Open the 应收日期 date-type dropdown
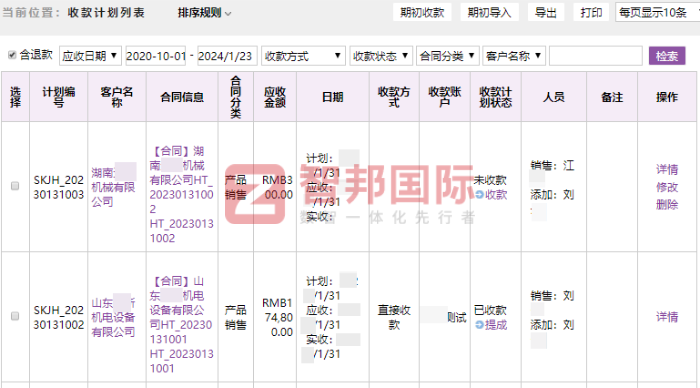Image resolution: width=700 pixels, height=388 pixels. (90, 56)
